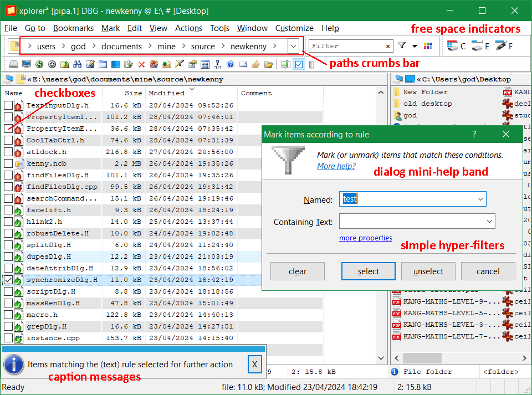The height and width of the screenshot is (395, 532).
Task: Click the 'more properties' link
Action: pyautogui.click(x=365, y=238)
